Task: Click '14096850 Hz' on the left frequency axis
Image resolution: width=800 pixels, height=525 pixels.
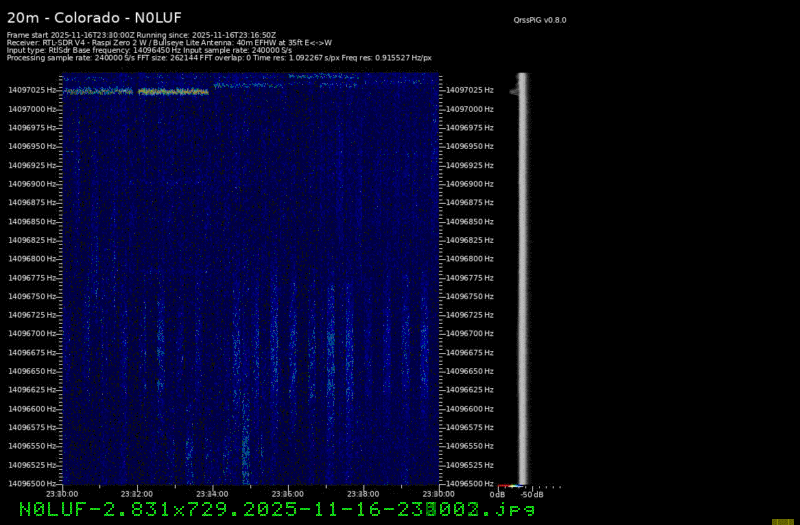Action: tap(32, 221)
